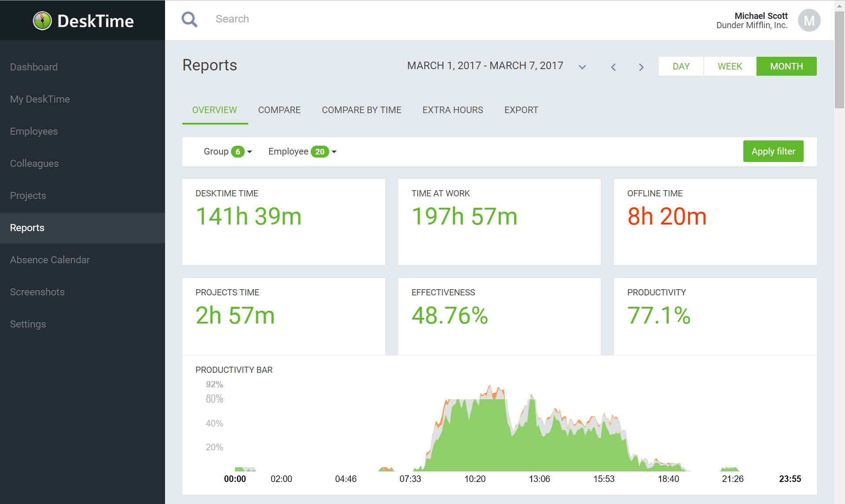The image size is (845, 504).
Task: Click the Productivity value 77.1%
Action: click(x=659, y=316)
